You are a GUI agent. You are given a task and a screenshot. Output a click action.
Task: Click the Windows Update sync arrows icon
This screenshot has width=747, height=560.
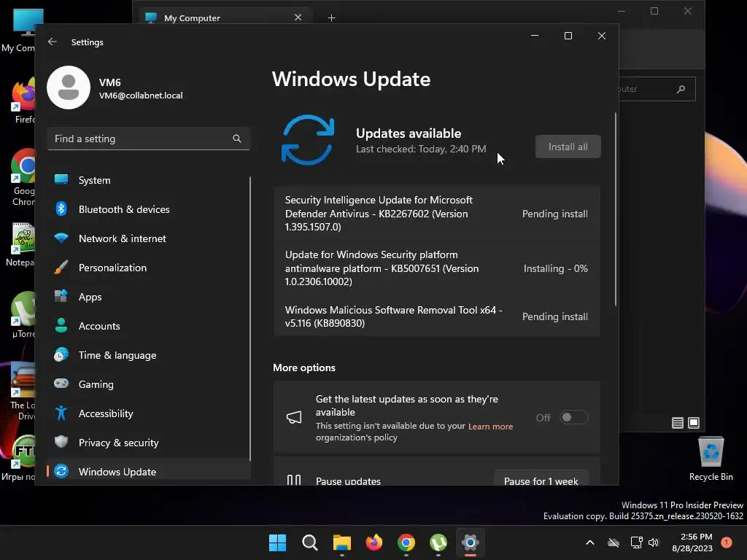(308, 140)
